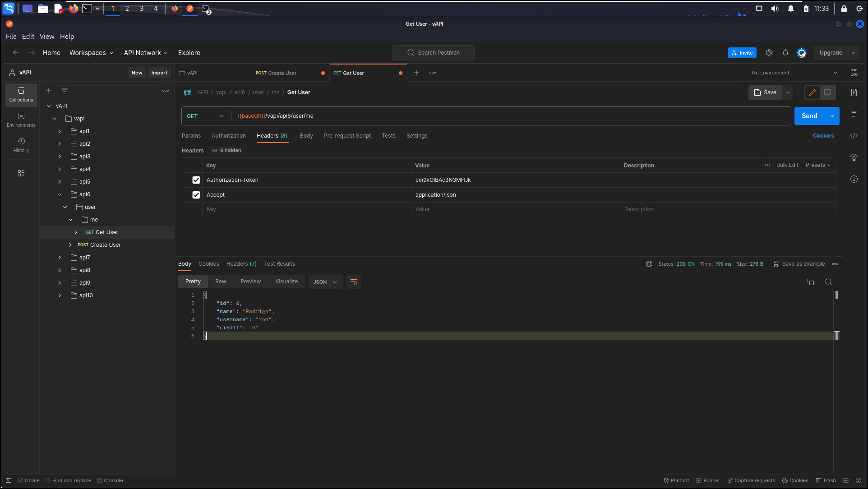This screenshot has width=868, height=489.
Task: Open the HTTP method GET dropdown
Action: [x=205, y=116]
